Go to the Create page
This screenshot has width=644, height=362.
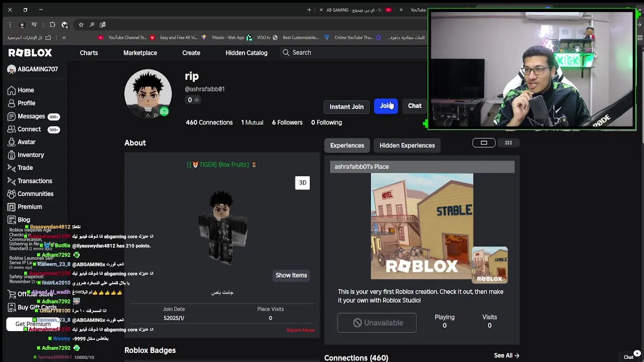click(x=191, y=53)
